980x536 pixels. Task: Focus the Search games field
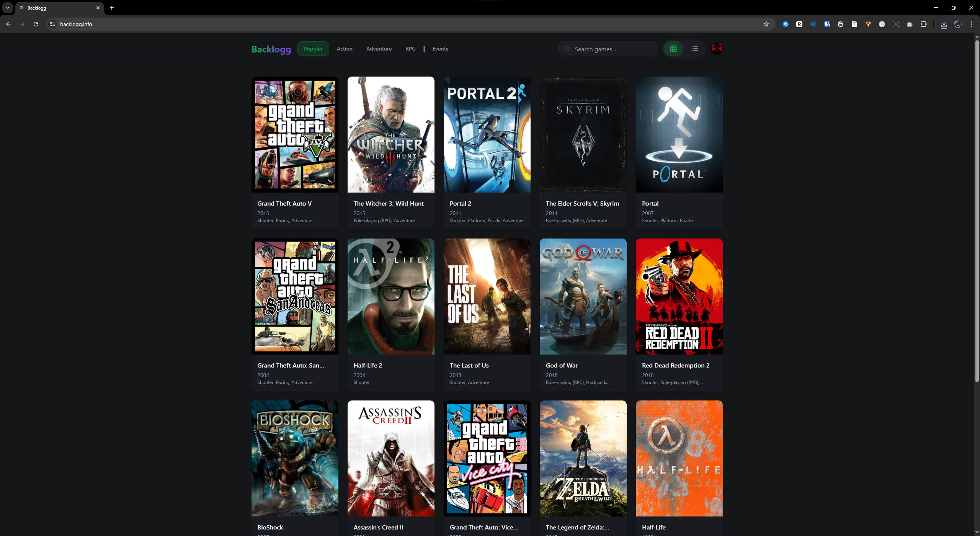[608, 49]
